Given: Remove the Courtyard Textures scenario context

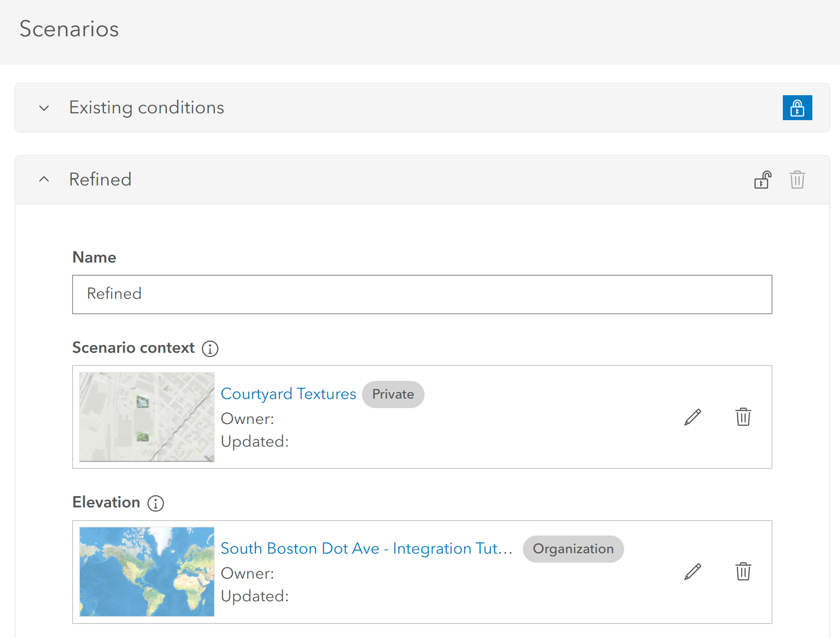Looking at the screenshot, I should coord(743,417).
